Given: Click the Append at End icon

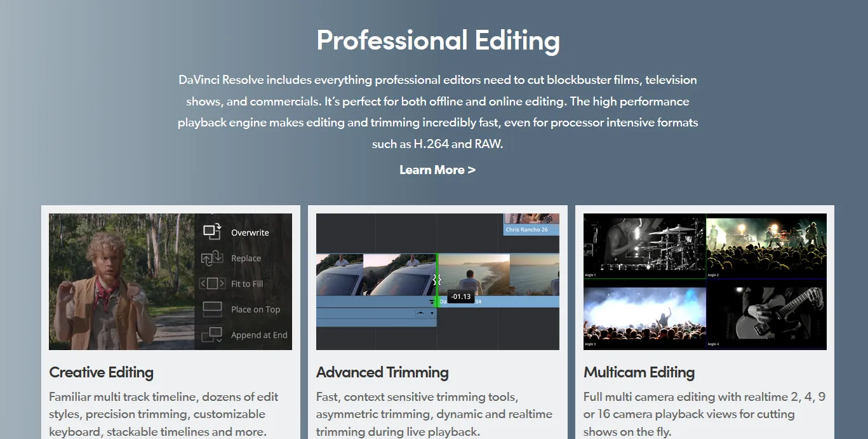Looking at the screenshot, I should click(x=212, y=335).
